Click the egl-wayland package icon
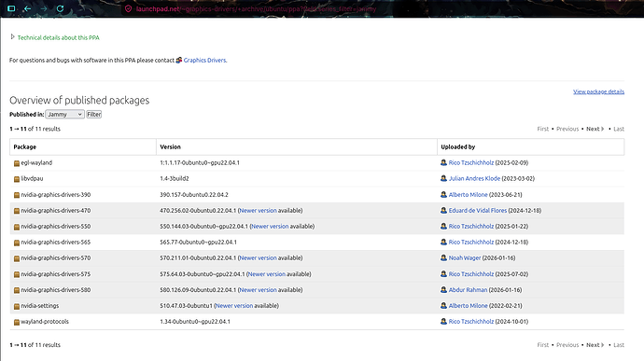This screenshot has width=644, height=361. pos(17,163)
